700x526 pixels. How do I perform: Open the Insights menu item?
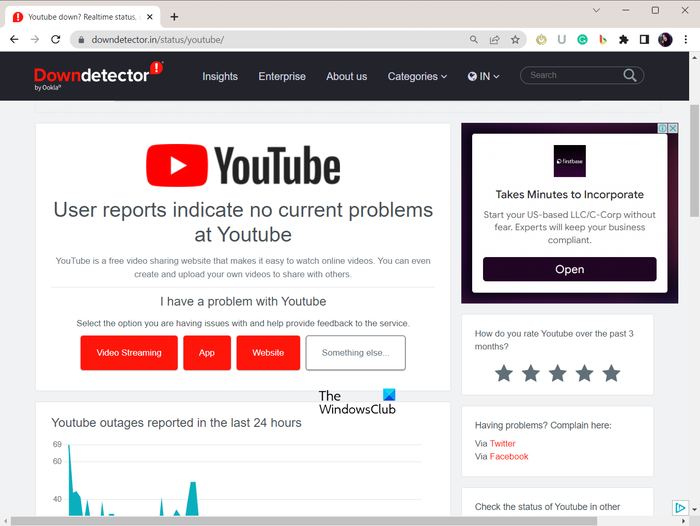tap(220, 76)
